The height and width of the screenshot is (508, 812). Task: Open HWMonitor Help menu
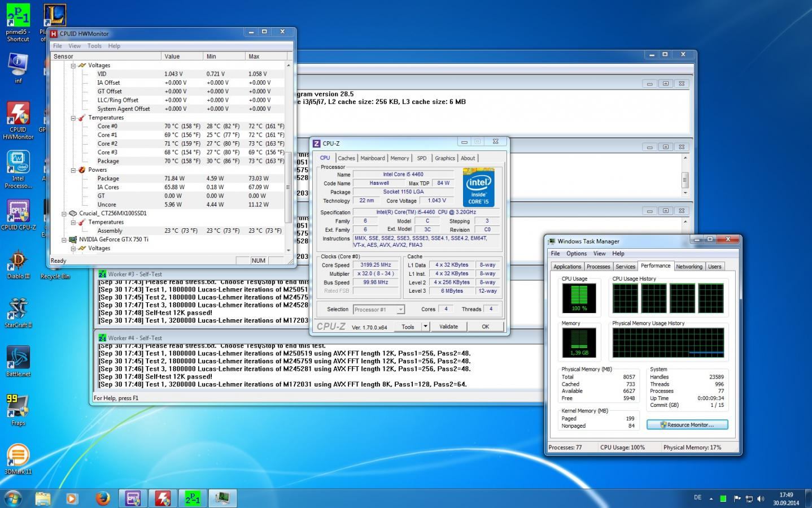pyautogui.click(x=114, y=46)
